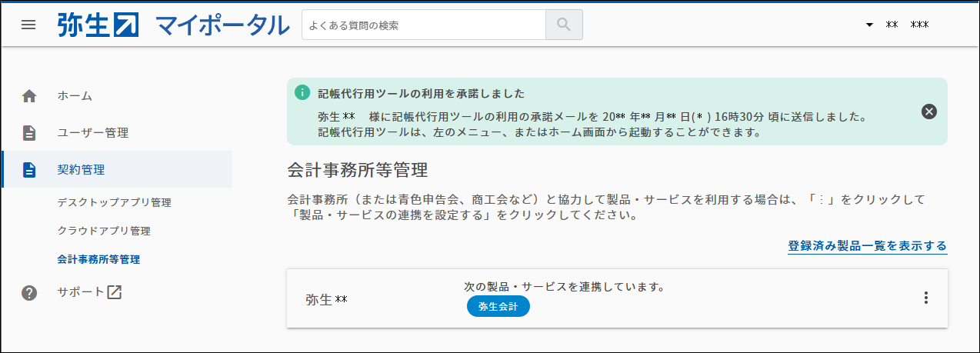Click the 弥生 logo
Viewport: 980px width, 353px height.
click(x=98, y=25)
